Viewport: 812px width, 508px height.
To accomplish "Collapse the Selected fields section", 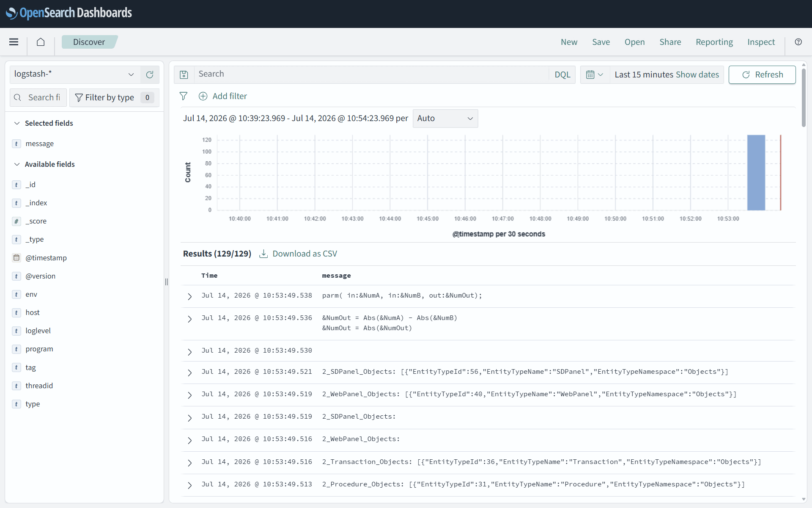I will pyautogui.click(x=17, y=123).
